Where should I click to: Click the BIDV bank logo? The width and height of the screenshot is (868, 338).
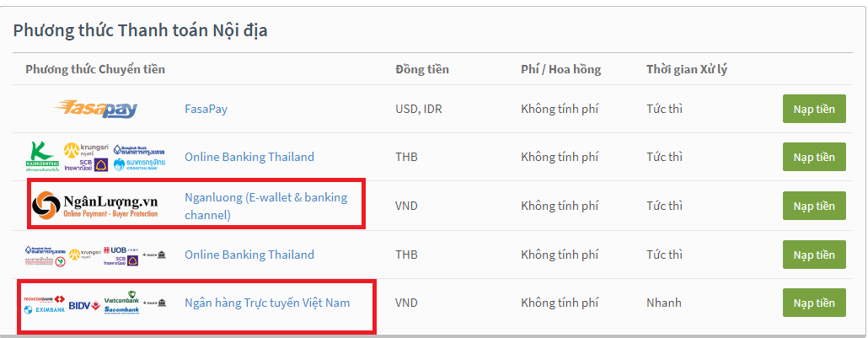click(84, 305)
